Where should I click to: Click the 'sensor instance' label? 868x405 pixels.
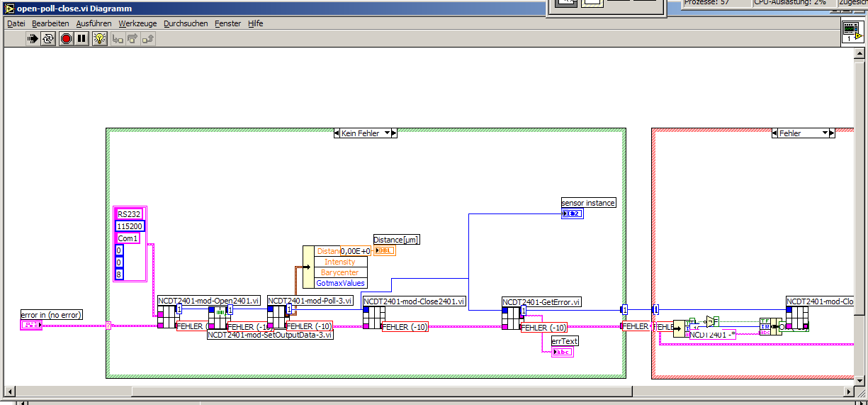tap(589, 203)
